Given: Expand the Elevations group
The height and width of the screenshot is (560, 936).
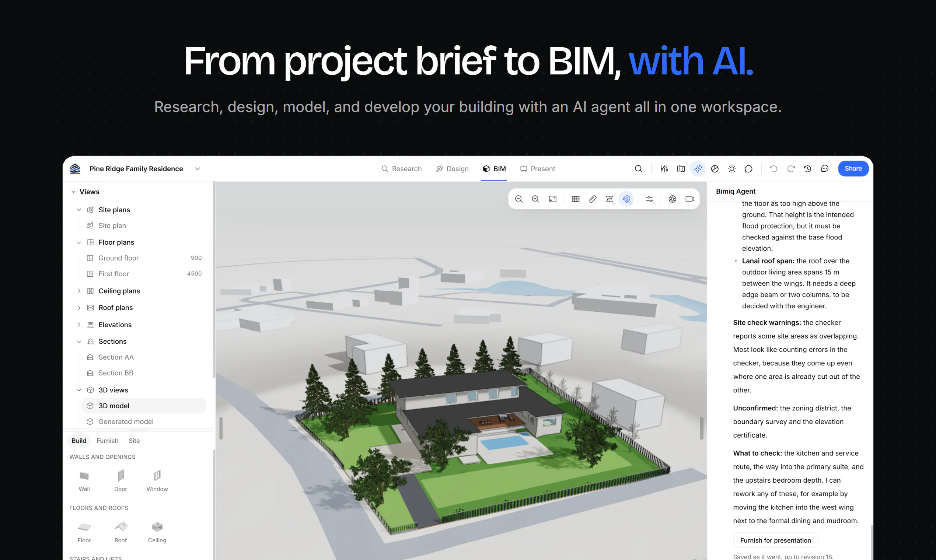Looking at the screenshot, I should point(79,325).
